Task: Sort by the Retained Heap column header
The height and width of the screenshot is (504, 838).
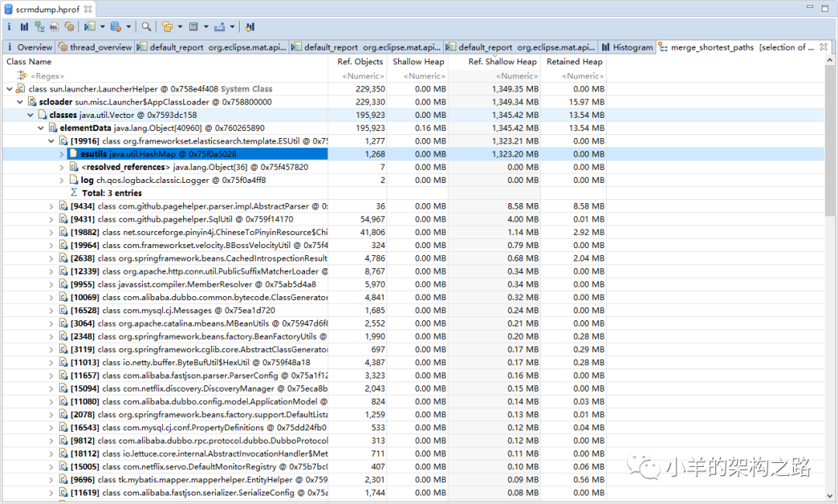Action: (x=573, y=61)
